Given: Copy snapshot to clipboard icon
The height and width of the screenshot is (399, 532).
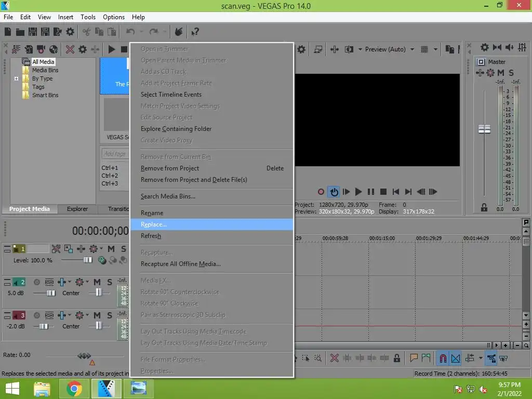Looking at the screenshot, I should tap(449, 49).
